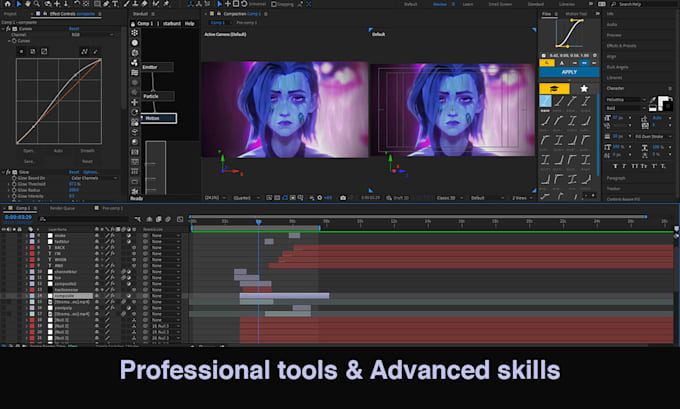Image resolution: width=680 pixels, height=409 pixels.
Task: Click the color channels icon under viewer
Action: (x=311, y=198)
